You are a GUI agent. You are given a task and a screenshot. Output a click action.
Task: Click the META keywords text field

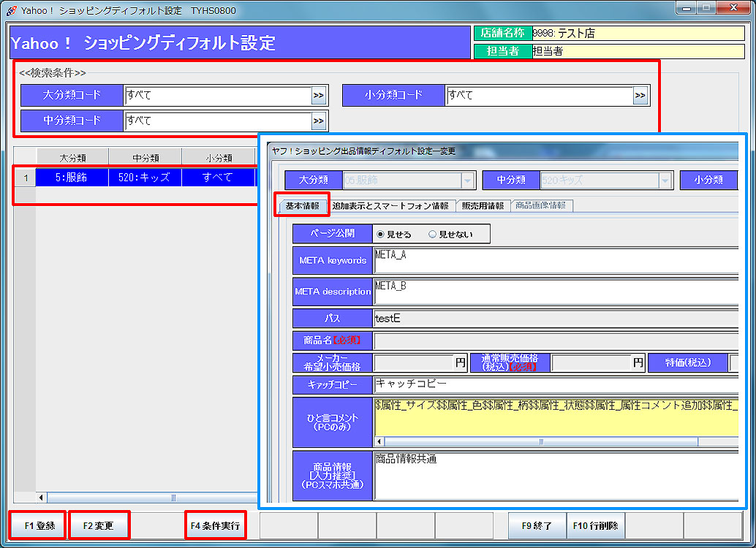tap(556, 260)
